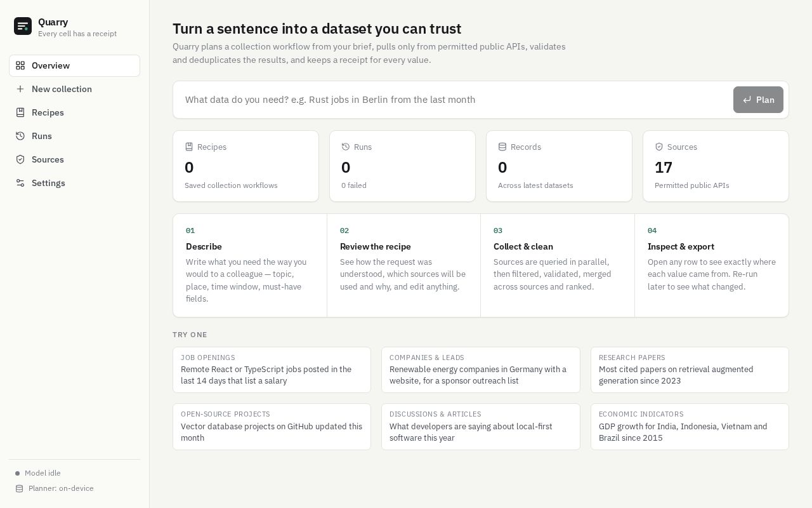Open Settings in the sidebar
Viewport: 812px width, 508px height.
click(x=74, y=183)
